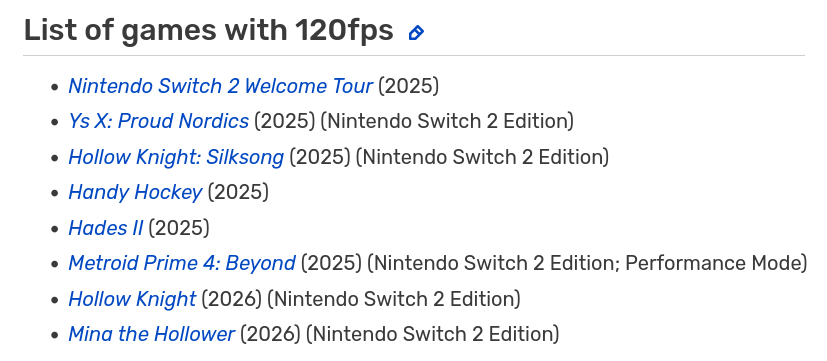Click 'Nintendo Switch 2 Edition' text after Silksong
This screenshot has height=361, width=827.
(483, 157)
